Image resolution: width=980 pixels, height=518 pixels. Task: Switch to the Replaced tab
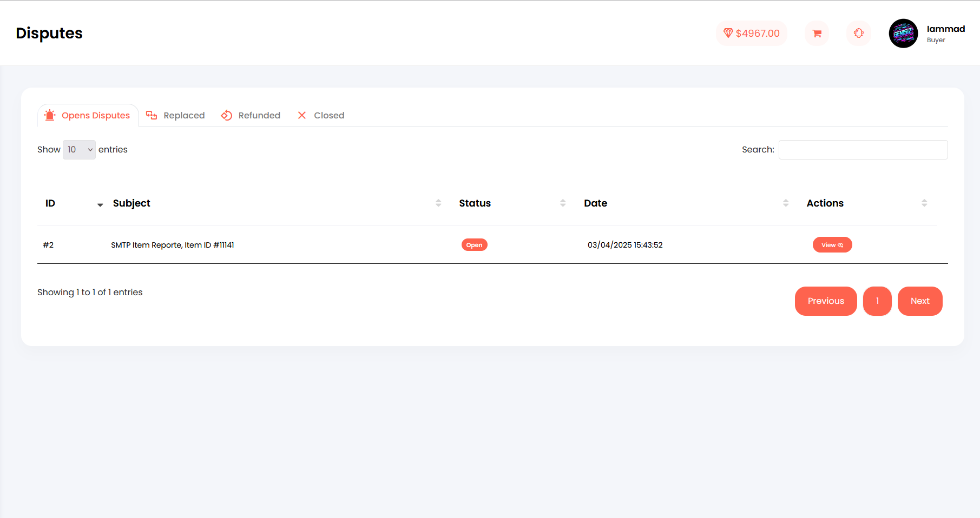[x=176, y=116]
